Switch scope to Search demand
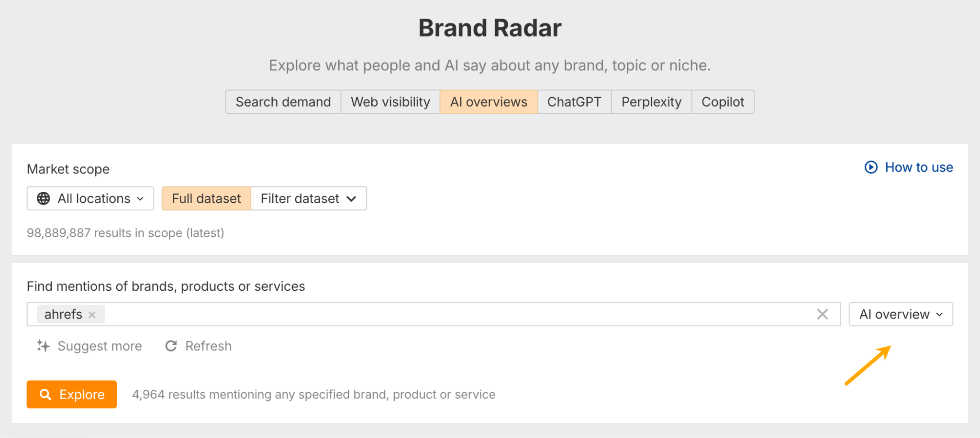Image resolution: width=980 pixels, height=438 pixels. (283, 101)
